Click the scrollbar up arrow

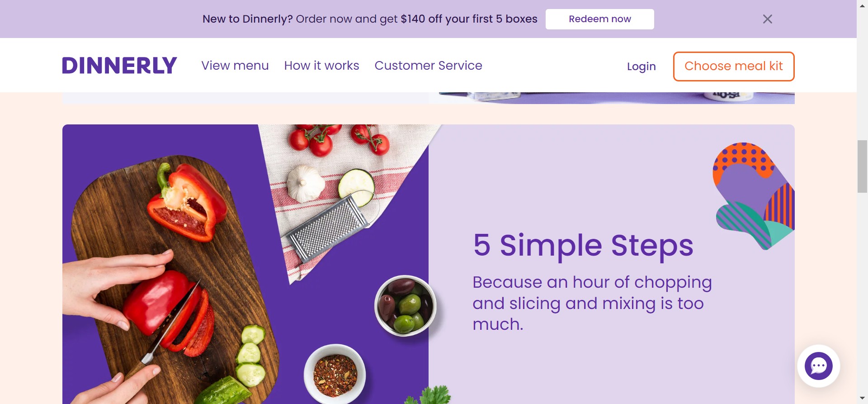(x=862, y=5)
